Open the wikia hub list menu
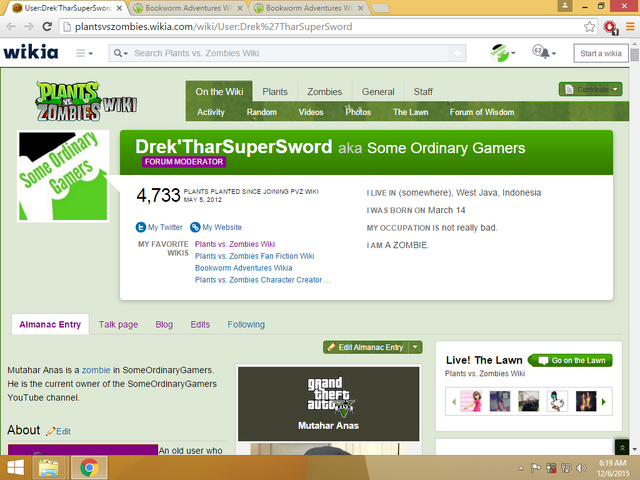 point(84,53)
